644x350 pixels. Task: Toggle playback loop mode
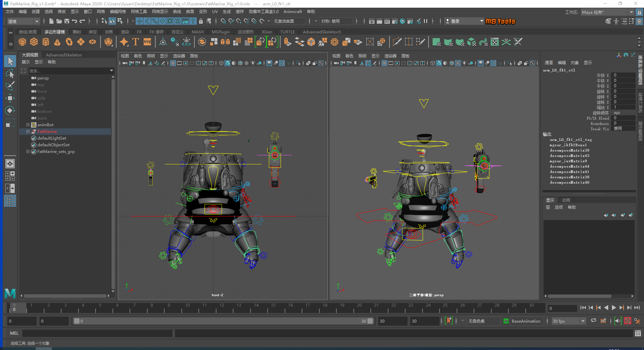tap(594, 321)
